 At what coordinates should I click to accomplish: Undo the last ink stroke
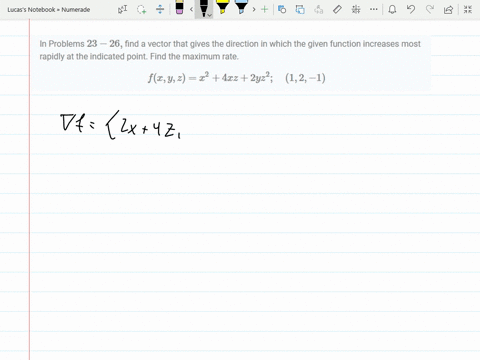pos(411,9)
